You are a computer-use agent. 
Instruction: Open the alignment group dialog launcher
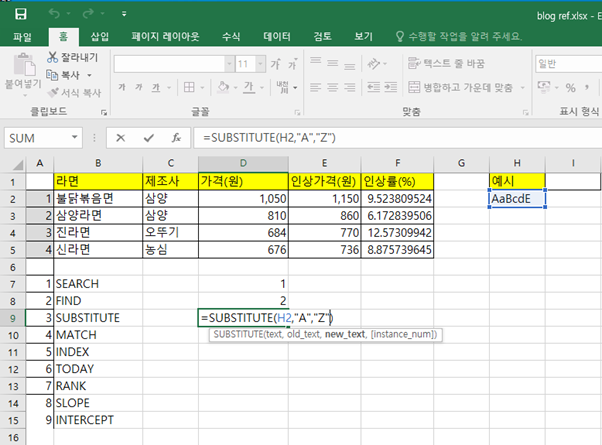click(525, 112)
